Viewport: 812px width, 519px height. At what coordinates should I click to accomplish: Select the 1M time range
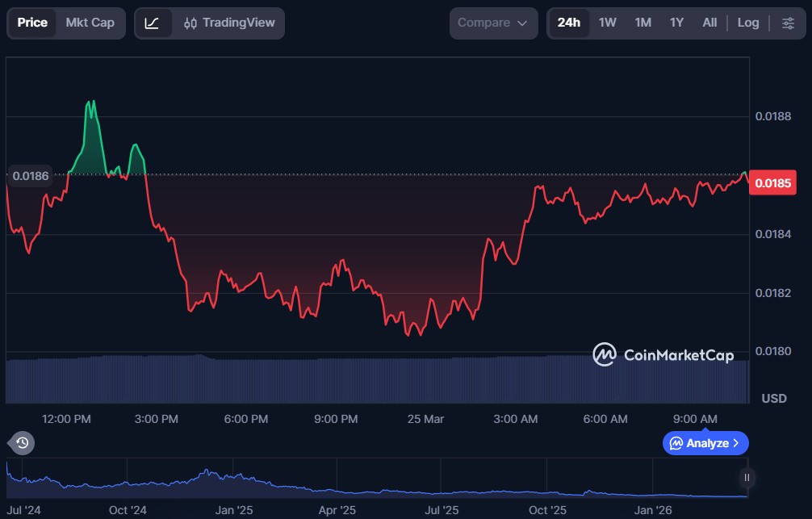[x=642, y=23]
